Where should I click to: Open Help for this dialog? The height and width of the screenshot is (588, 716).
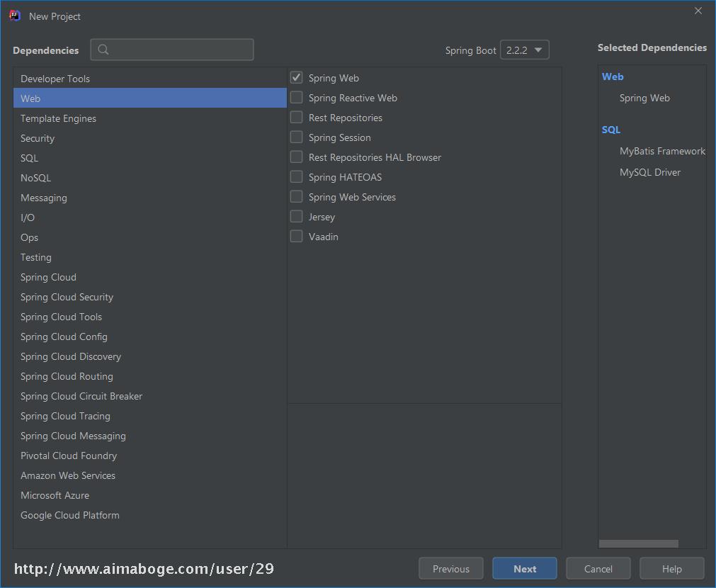(671, 569)
